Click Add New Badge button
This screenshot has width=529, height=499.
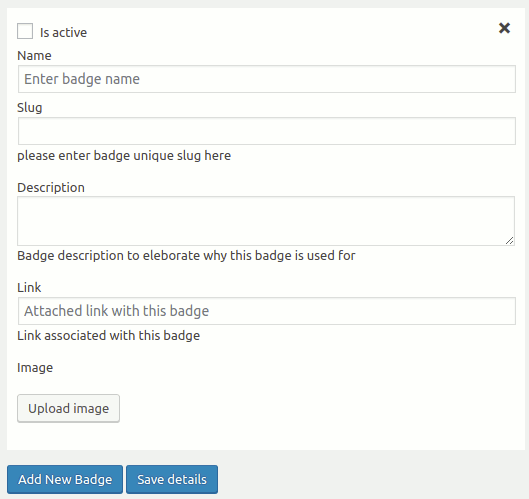(65, 479)
